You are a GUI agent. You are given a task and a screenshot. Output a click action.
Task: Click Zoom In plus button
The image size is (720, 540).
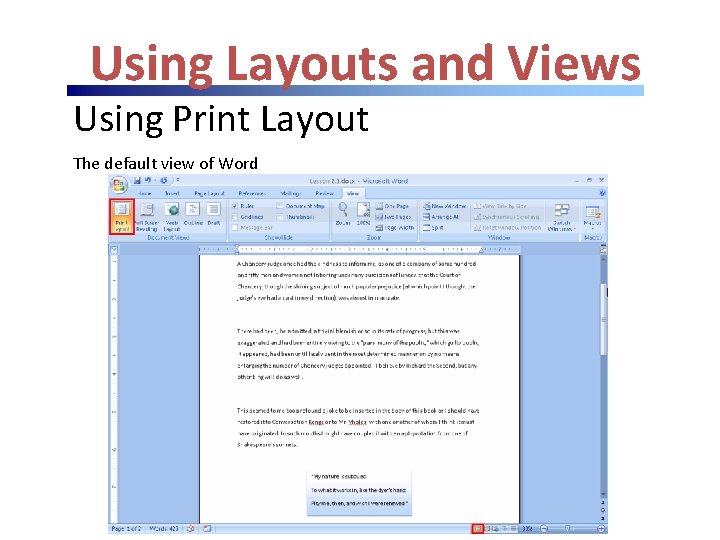click(601, 529)
